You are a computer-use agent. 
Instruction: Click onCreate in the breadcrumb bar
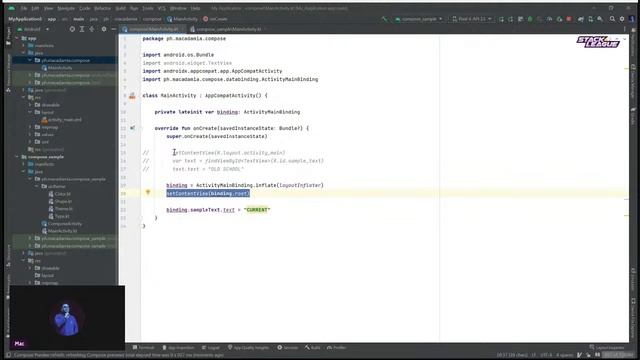[x=215, y=19]
